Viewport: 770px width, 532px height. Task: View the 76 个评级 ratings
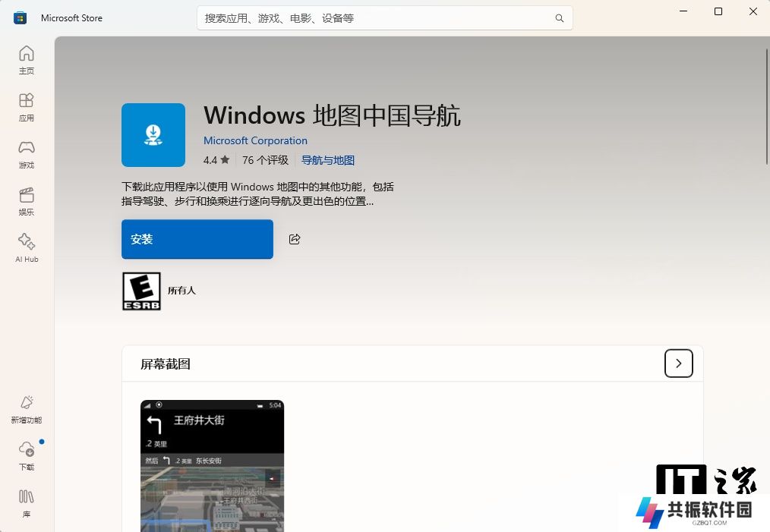(265, 160)
